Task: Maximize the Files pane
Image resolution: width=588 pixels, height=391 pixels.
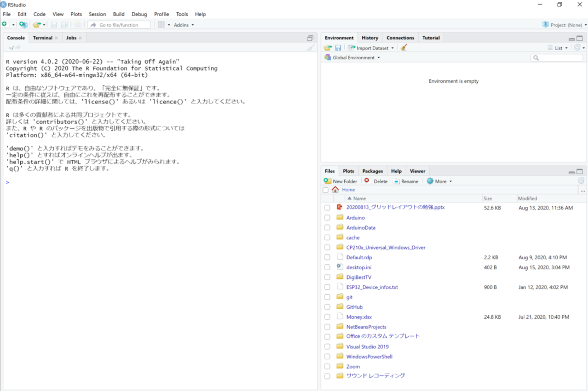Action: (x=579, y=172)
